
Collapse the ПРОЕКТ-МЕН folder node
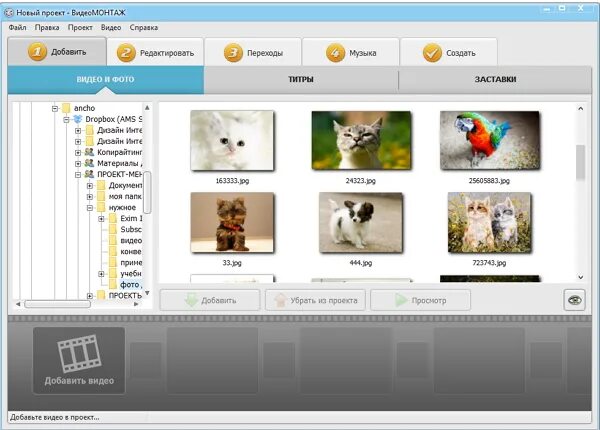tap(78, 175)
